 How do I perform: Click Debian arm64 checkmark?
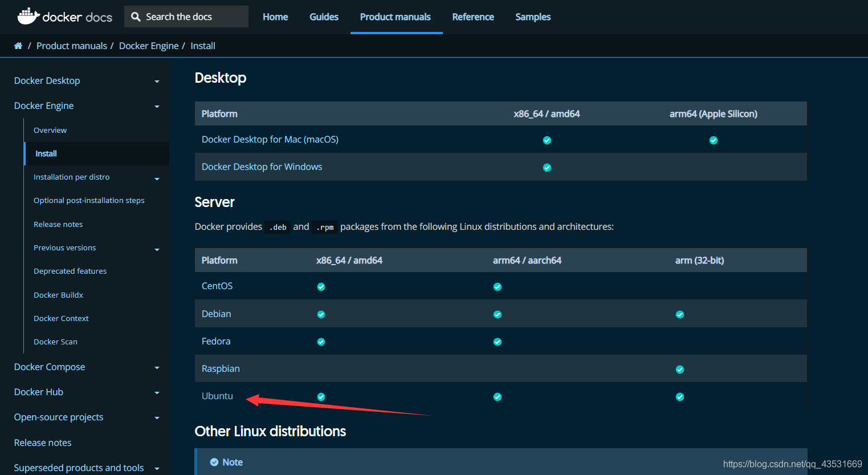[498, 314]
